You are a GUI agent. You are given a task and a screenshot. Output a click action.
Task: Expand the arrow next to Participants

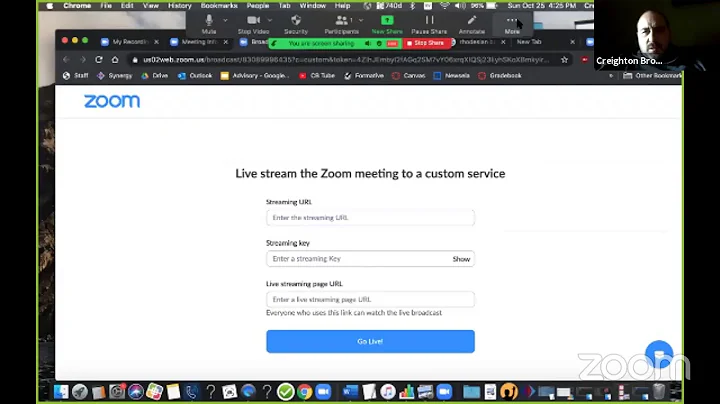[361, 20]
